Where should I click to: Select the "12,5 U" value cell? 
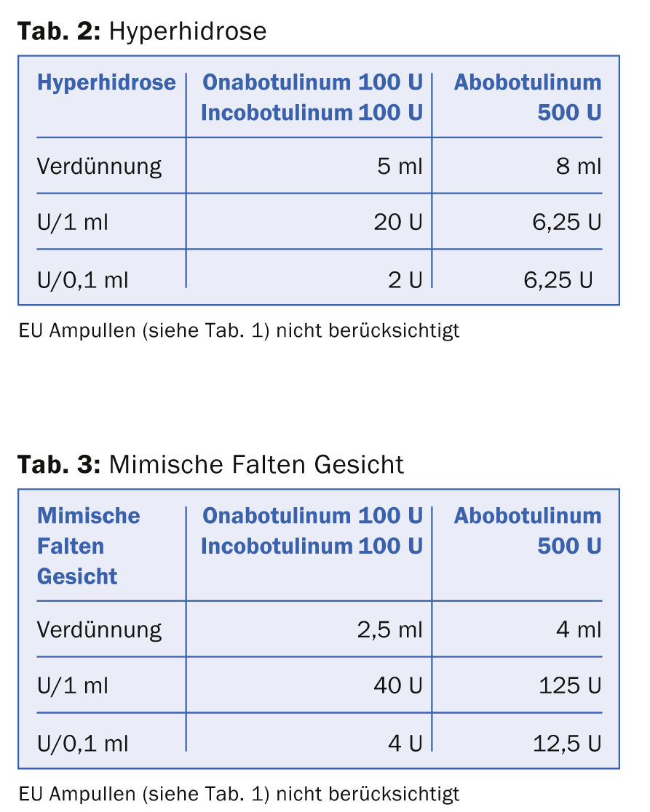(x=566, y=742)
